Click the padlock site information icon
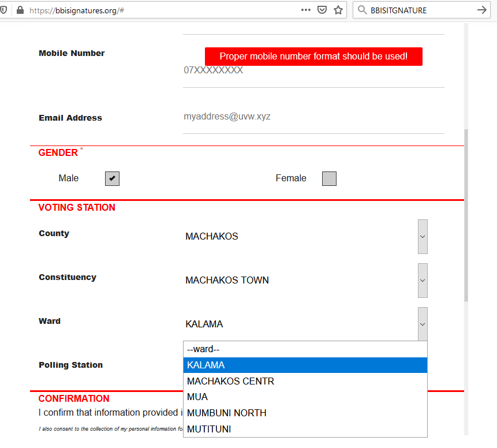Screen dimensions: 497x448 [x=21, y=10]
